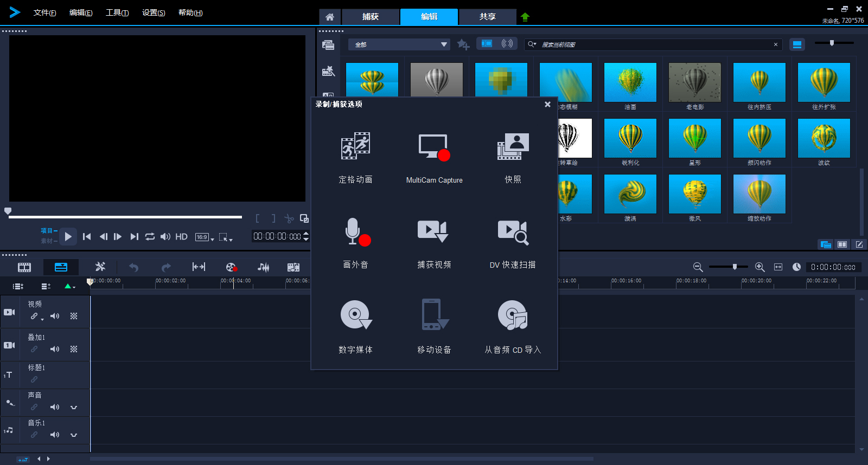The image size is (868, 465).
Task: Mute the 视频 track audio
Action: click(x=55, y=316)
